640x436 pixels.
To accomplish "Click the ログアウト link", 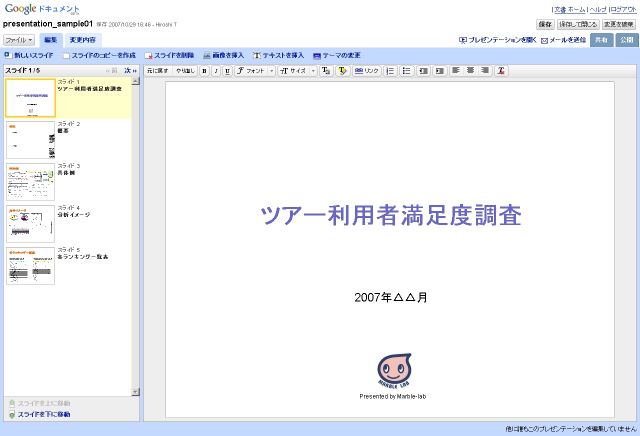I will pos(621,8).
